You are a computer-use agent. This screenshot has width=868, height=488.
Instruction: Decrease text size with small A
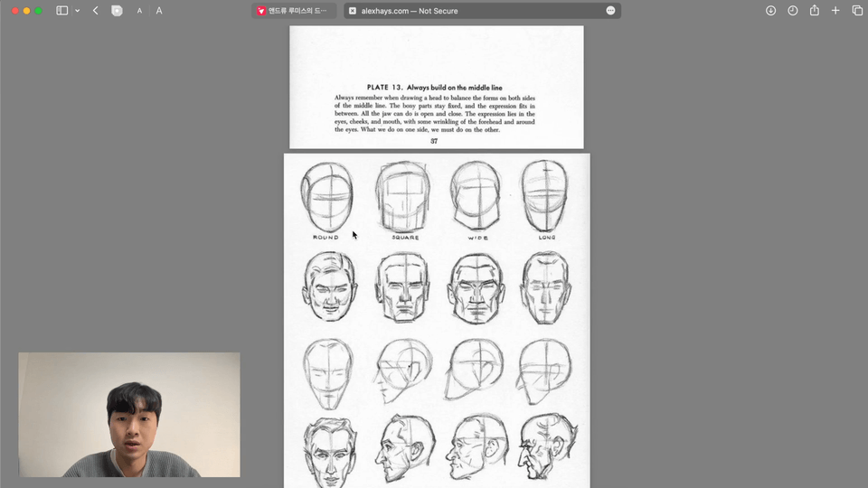(139, 11)
